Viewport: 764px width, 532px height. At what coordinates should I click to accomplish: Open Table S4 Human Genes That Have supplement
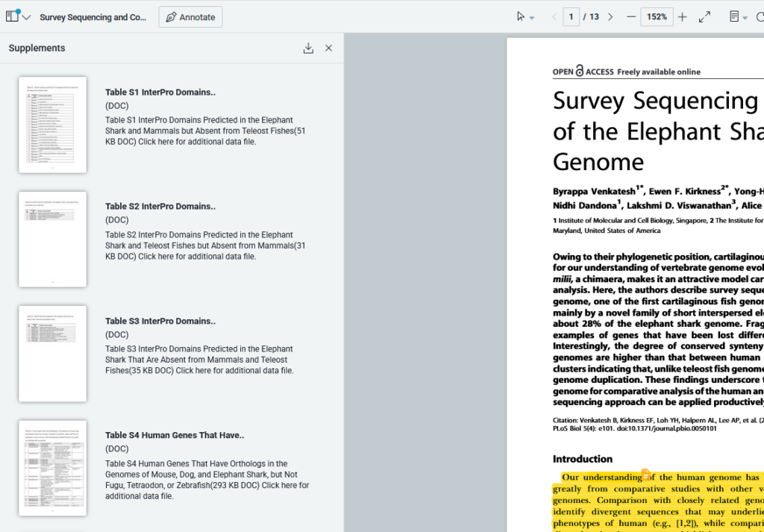175,435
